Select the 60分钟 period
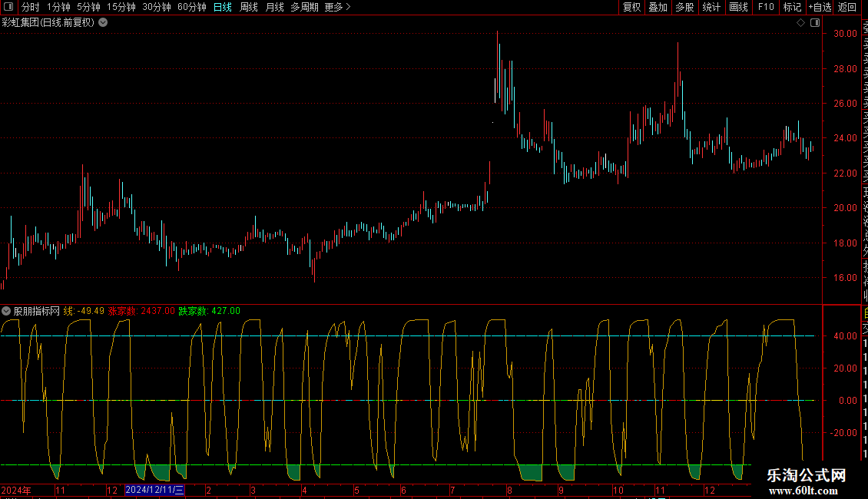868x499 pixels. pos(191,7)
